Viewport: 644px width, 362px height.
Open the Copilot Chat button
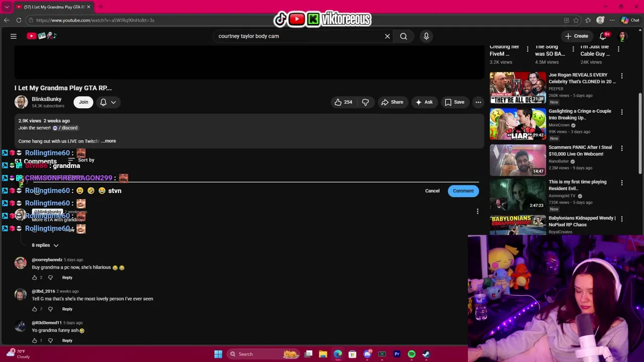pos(630,20)
